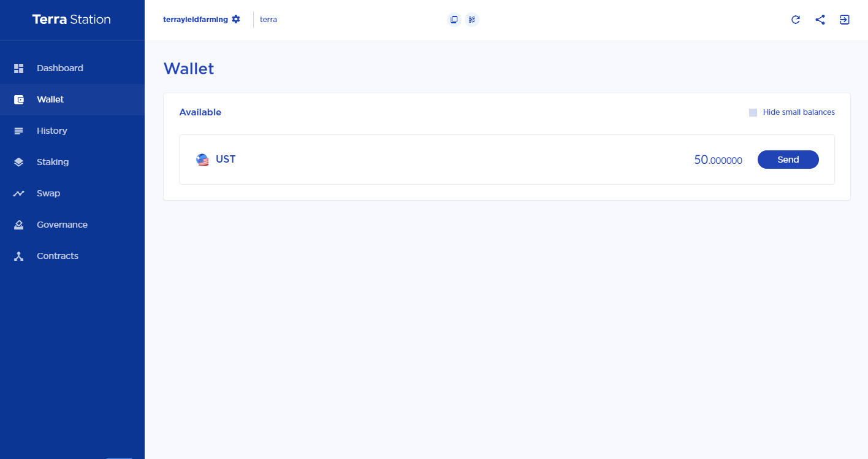Click the Dashboard grid icon in sidebar
The width and height of the screenshot is (868, 459).
tap(19, 68)
